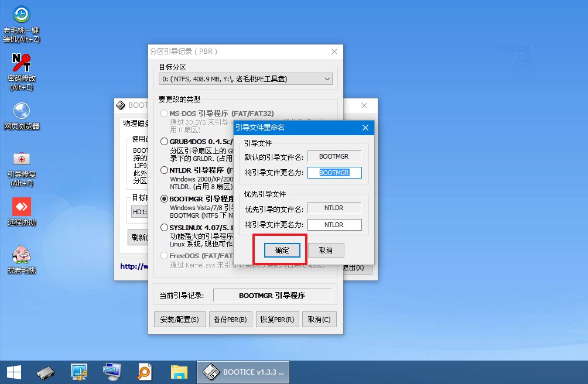The image size is (588, 384).
Task: Edit the boot file rename field BOOTMGR
Action: pos(334,173)
